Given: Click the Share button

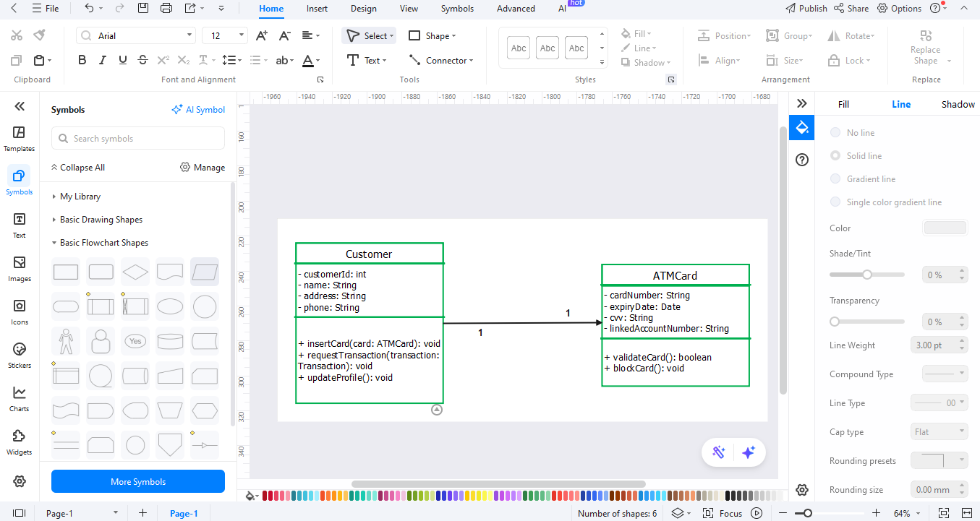Looking at the screenshot, I should (851, 9).
